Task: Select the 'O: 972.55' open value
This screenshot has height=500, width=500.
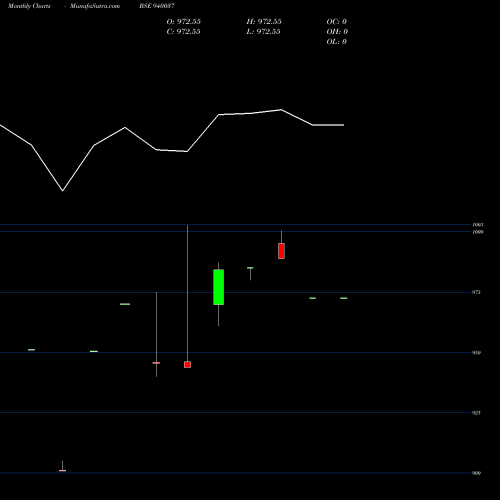Action: [x=183, y=22]
